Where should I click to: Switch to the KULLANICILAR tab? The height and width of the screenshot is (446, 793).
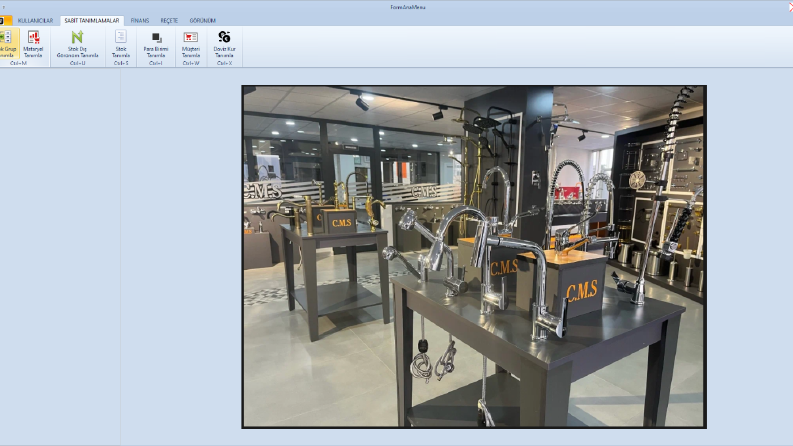[35, 21]
